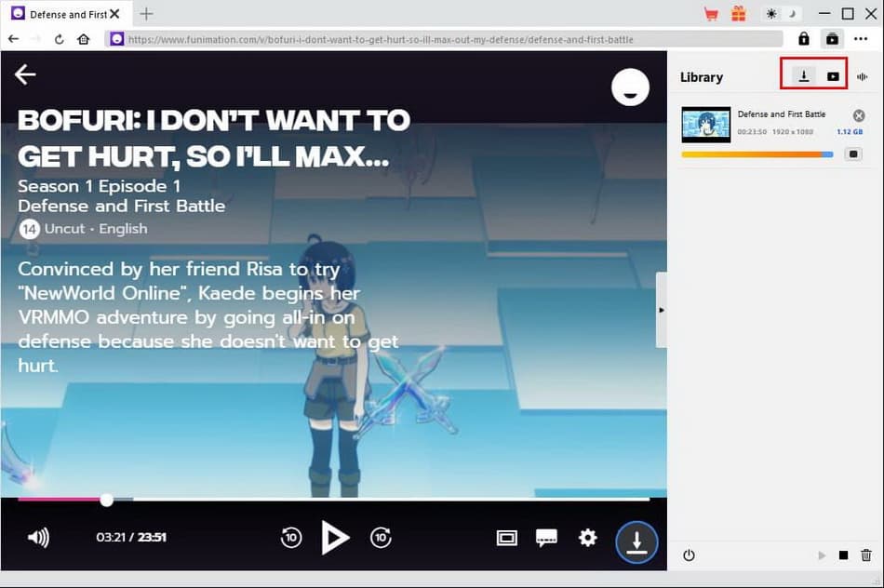Open the Funimation profile avatar menu
Viewport: 884px width, 588px height.
[630, 87]
